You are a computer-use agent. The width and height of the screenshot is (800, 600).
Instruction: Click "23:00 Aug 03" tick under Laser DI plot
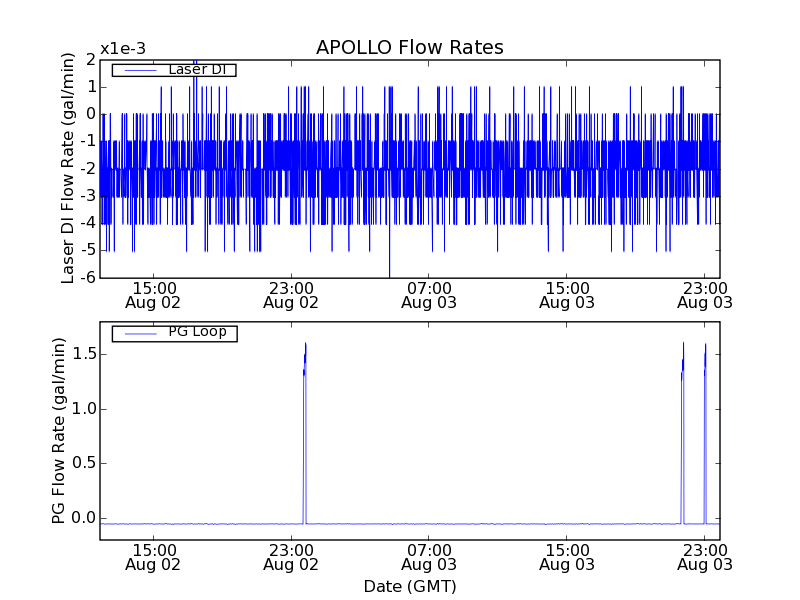(705, 295)
